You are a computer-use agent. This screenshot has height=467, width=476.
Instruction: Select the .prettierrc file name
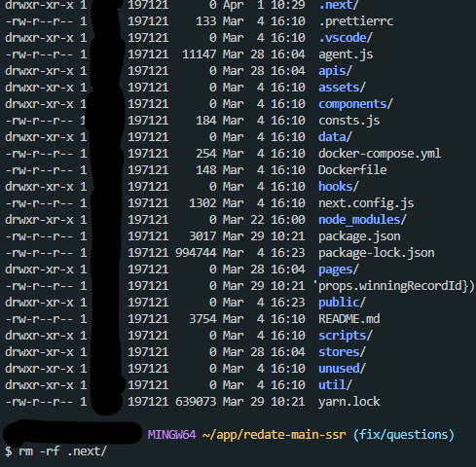(x=356, y=21)
